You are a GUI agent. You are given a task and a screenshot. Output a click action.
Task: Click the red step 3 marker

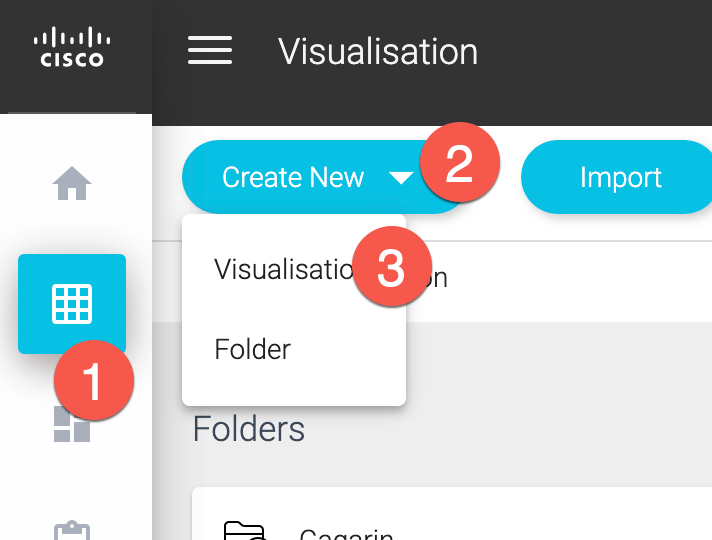click(391, 269)
